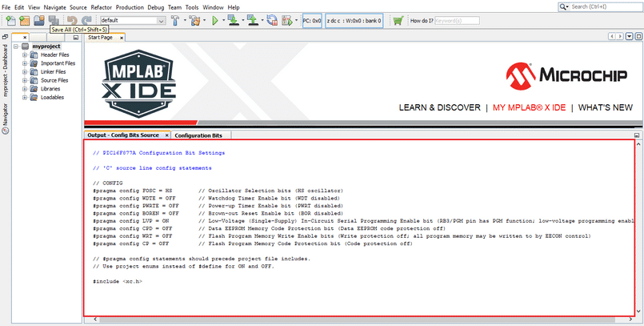Image resolution: width=644 pixels, height=326 pixels.
Task: Click the Open Project toolbar icon
Action: click(38, 20)
